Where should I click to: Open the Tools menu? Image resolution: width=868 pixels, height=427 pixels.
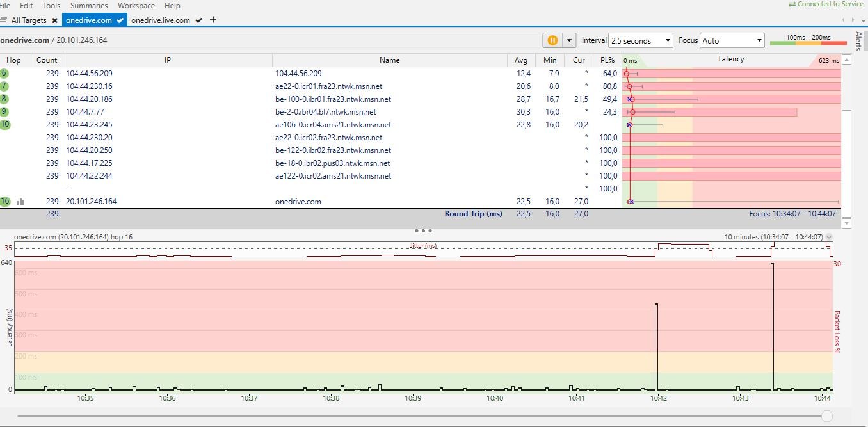pos(51,6)
